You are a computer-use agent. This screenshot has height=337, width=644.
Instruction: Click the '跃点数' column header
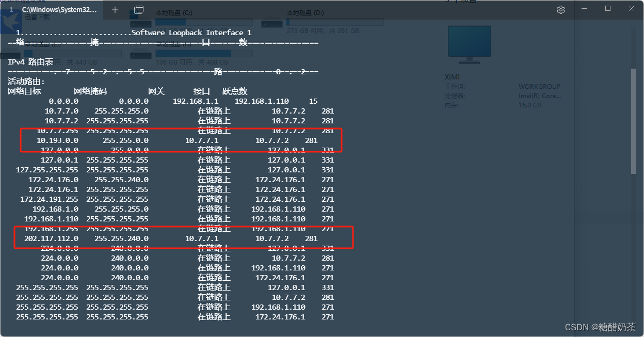click(235, 91)
